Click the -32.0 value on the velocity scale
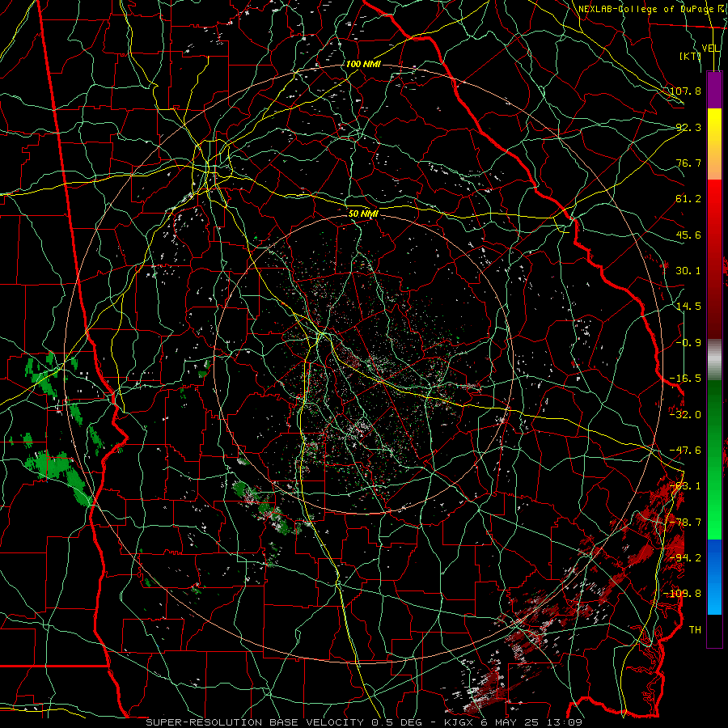The width and height of the screenshot is (728, 728). pyautogui.click(x=686, y=415)
